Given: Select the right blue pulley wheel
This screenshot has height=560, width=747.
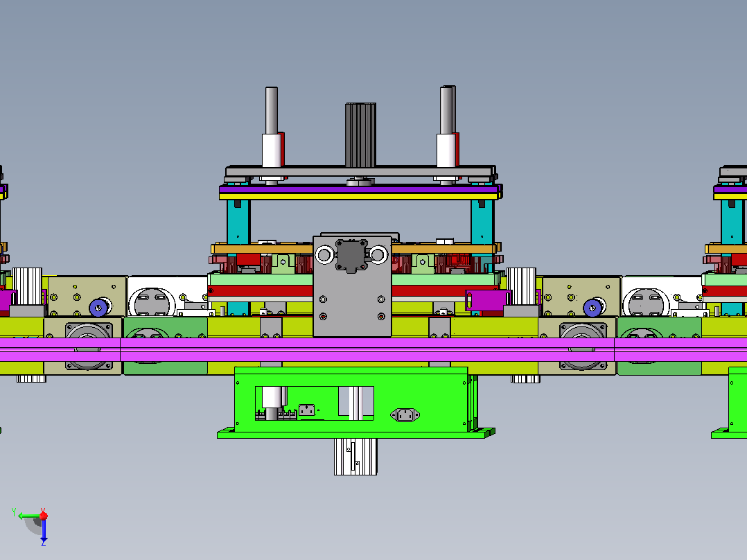Looking at the screenshot, I should coord(592,308).
